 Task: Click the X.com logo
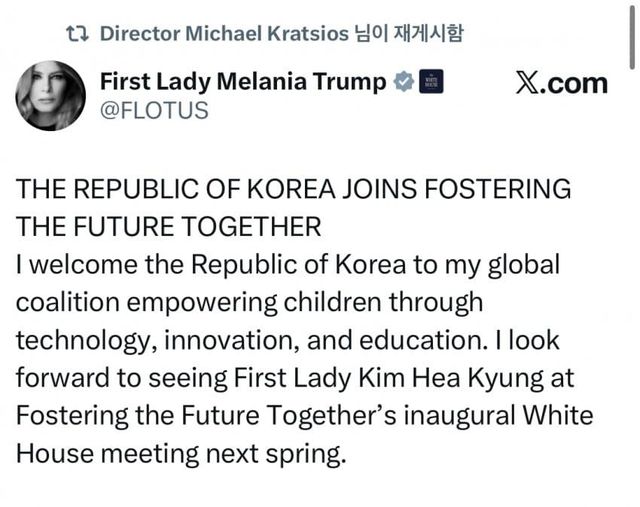(x=561, y=84)
